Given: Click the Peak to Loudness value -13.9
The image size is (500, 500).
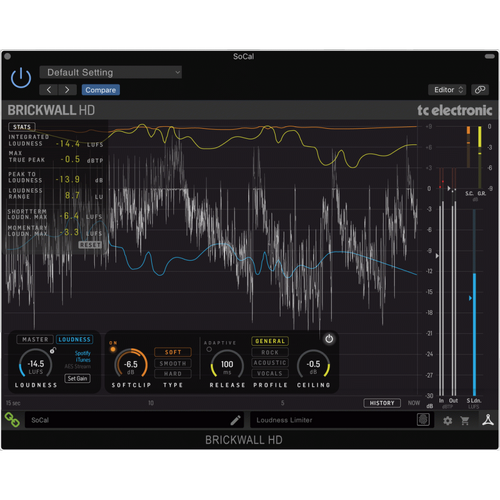Looking at the screenshot, I should pyautogui.click(x=68, y=179).
